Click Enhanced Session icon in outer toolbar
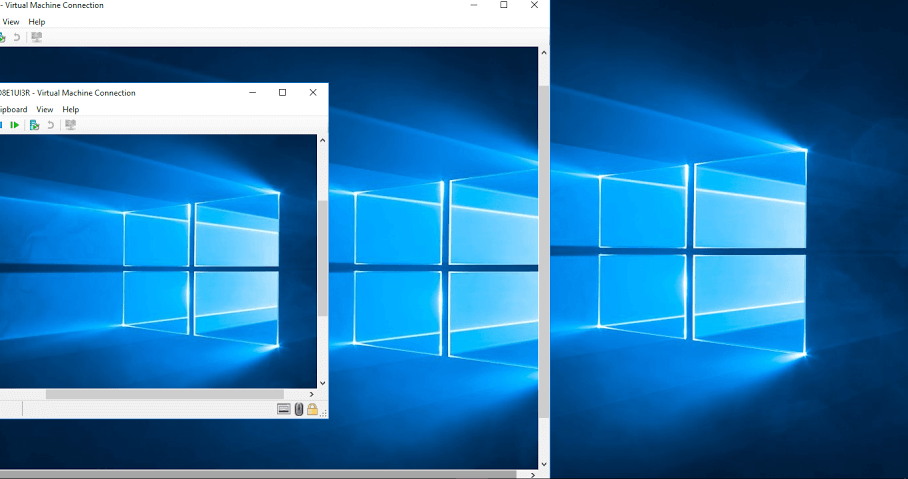Screen dimensions: 908x479 point(36,38)
